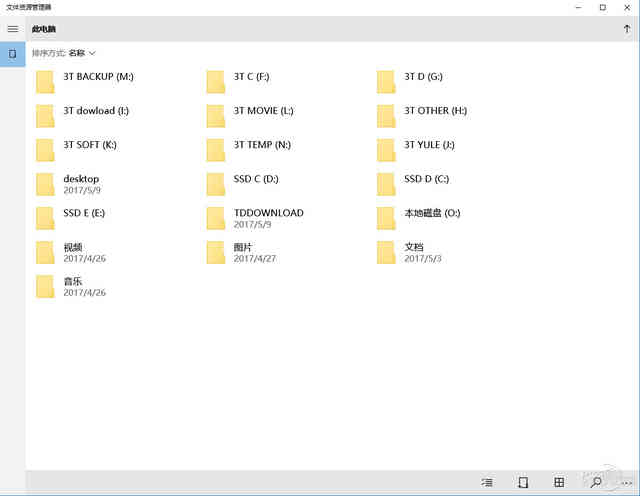Open the 3T D (G:) folder icon

386,82
